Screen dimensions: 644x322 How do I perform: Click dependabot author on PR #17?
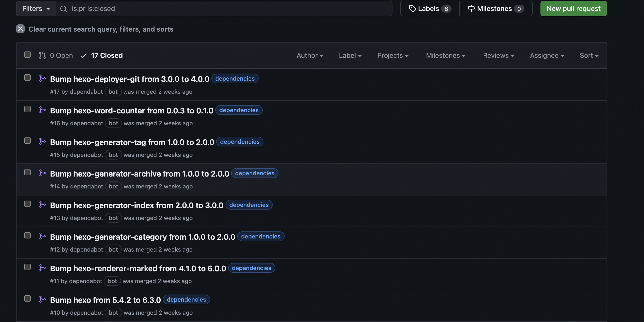[x=86, y=92]
